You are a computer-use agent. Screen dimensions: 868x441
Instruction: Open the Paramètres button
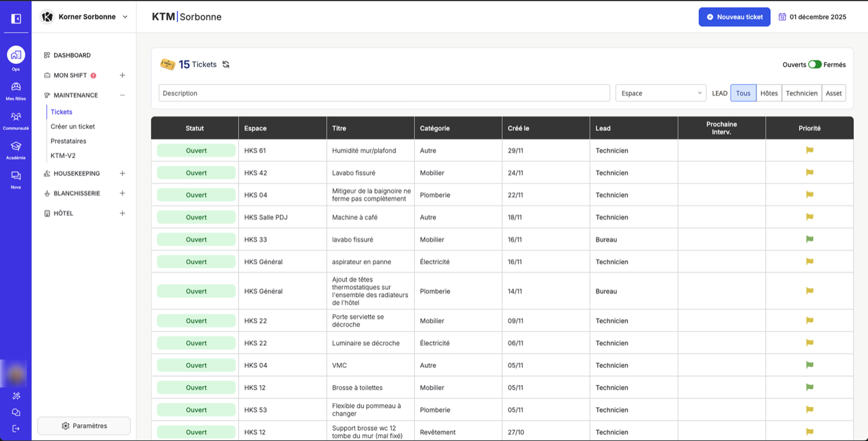(x=84, y=426)
